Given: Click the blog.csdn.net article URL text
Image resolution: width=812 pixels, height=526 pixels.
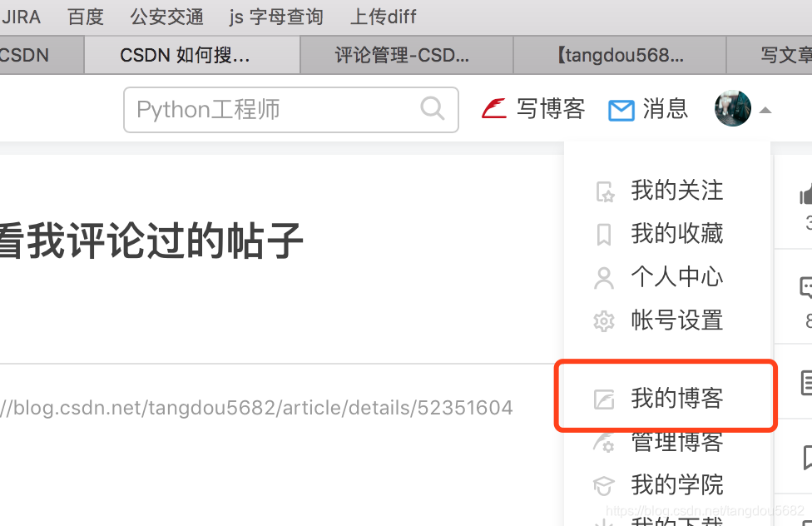Looking at the screenshot, I should [x=256, y=408].
